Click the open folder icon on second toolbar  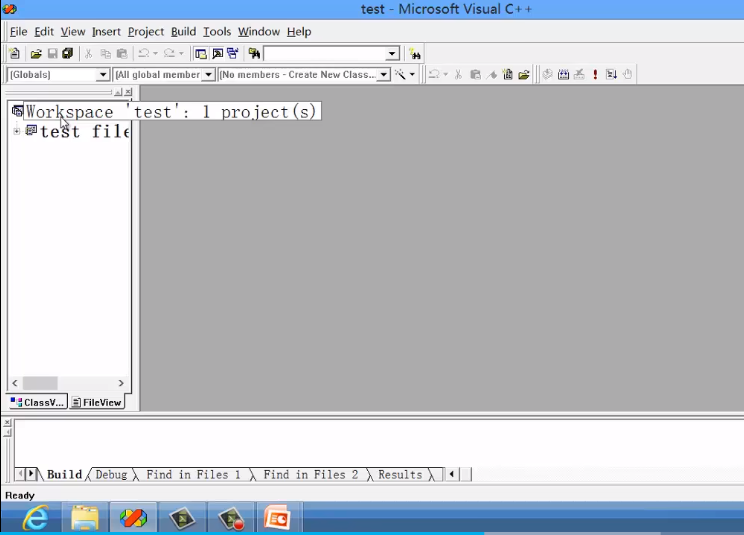(x=524, y=74)
